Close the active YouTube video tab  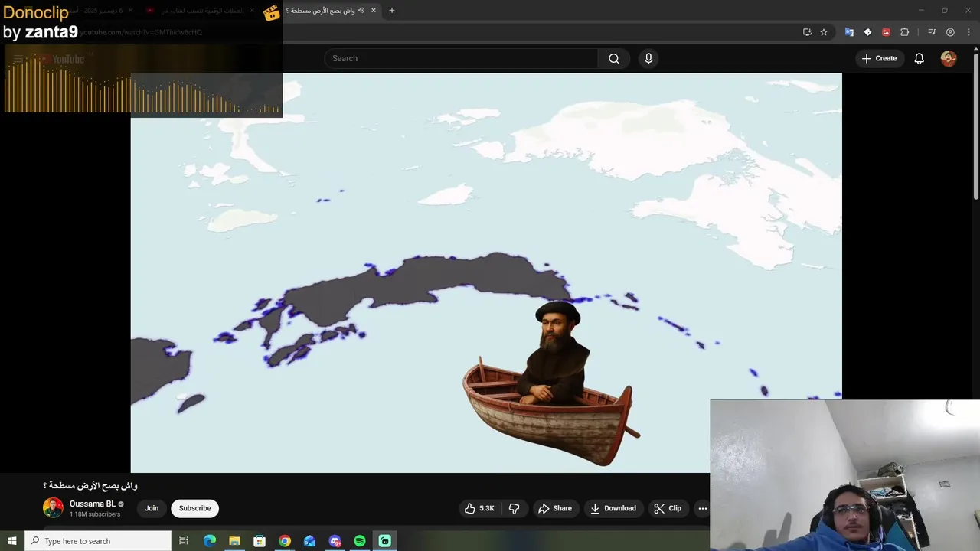pos(374,11)
